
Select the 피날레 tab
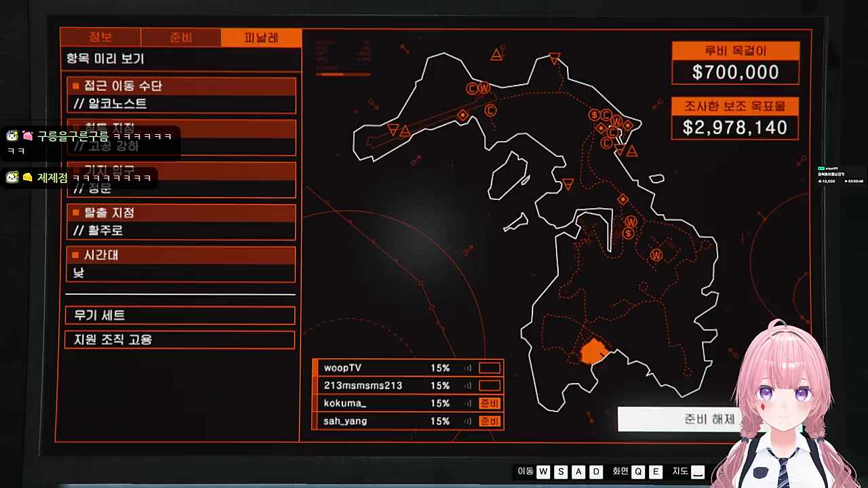point(261,37)
